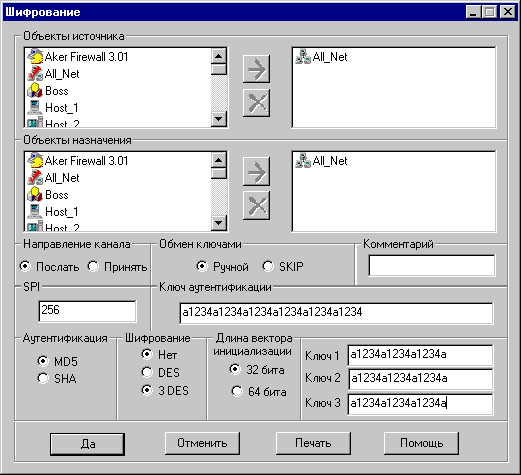The width and height of the screenshot is (521, 475).
Task: Select the Принять channel direction radio button
Action: tap(117, 267)
